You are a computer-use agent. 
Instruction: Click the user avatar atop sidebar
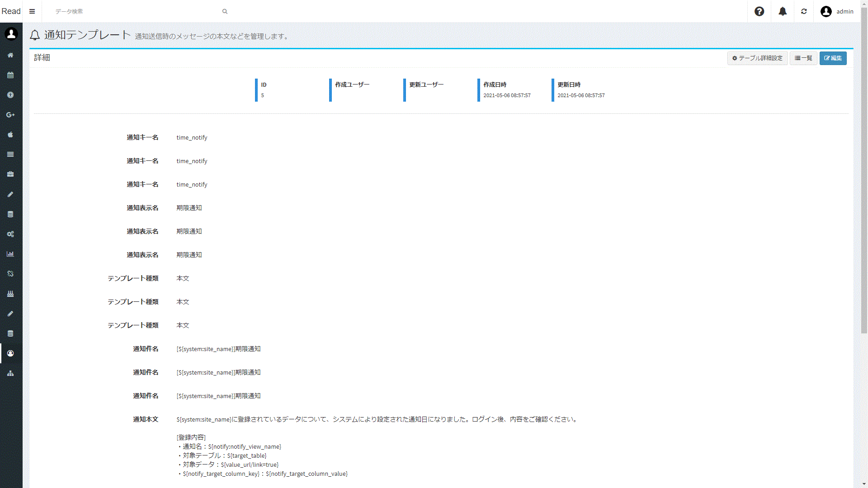pyautogui.click(x=11, y=34)
